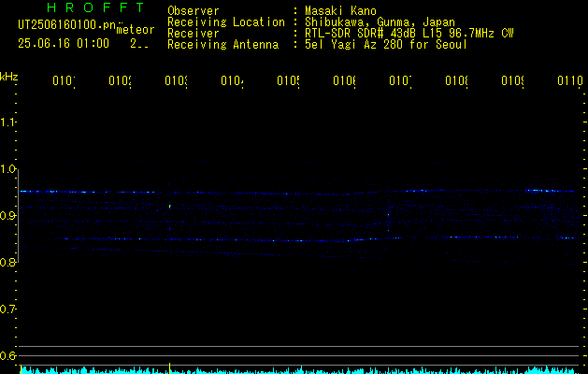The width and height of the screenshot is (588, 374).
Task: Click the 1.1 kHz axis label
Action: tap(8, 122)
